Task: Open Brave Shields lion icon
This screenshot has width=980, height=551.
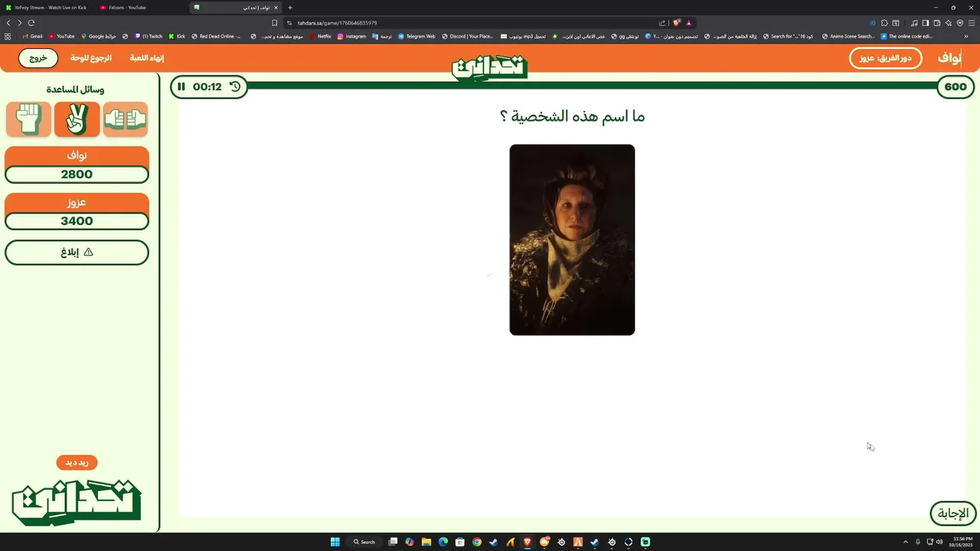Action: point(677,23)
